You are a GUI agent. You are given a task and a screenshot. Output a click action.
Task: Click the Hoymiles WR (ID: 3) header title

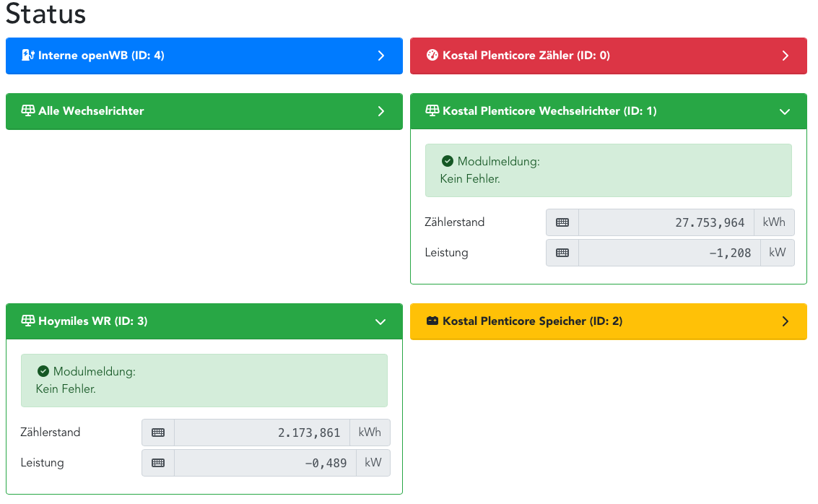92,321
